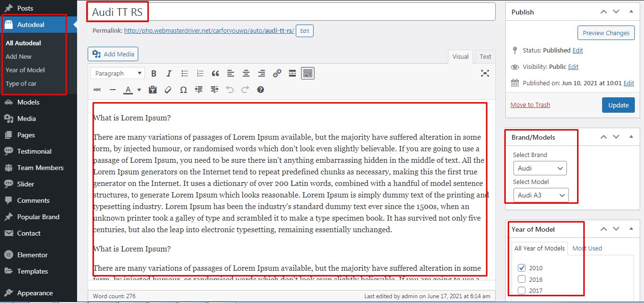This screenshot has width=644, height=303.
Task: Open the text color picker arrow
Action: [139, 90]
